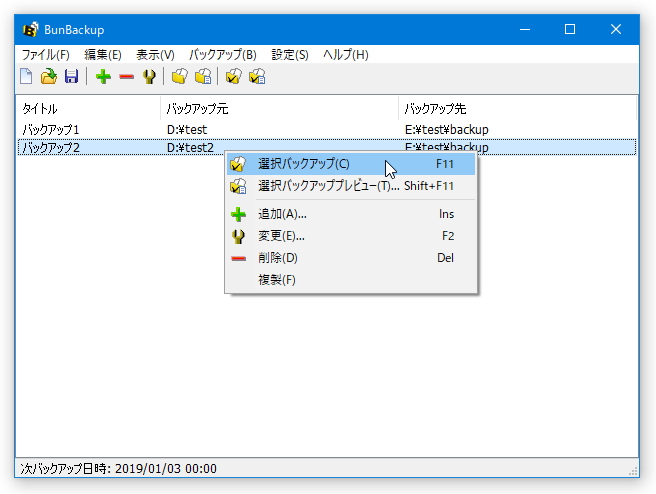Click the バックアップ先 column header

(518, 109)
